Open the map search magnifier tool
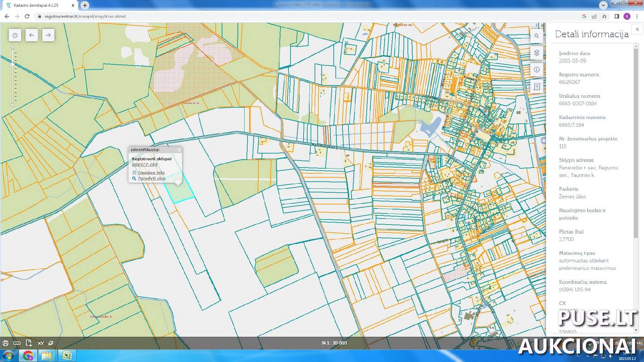Viewport: 644px width, 362px height. (x=537, y=36)
